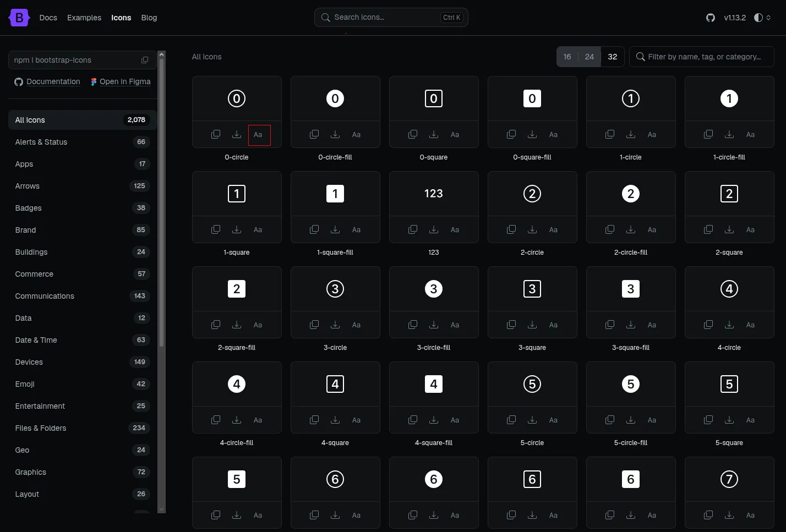
Task: Download the 123 icon
Action: pos(434,230)
